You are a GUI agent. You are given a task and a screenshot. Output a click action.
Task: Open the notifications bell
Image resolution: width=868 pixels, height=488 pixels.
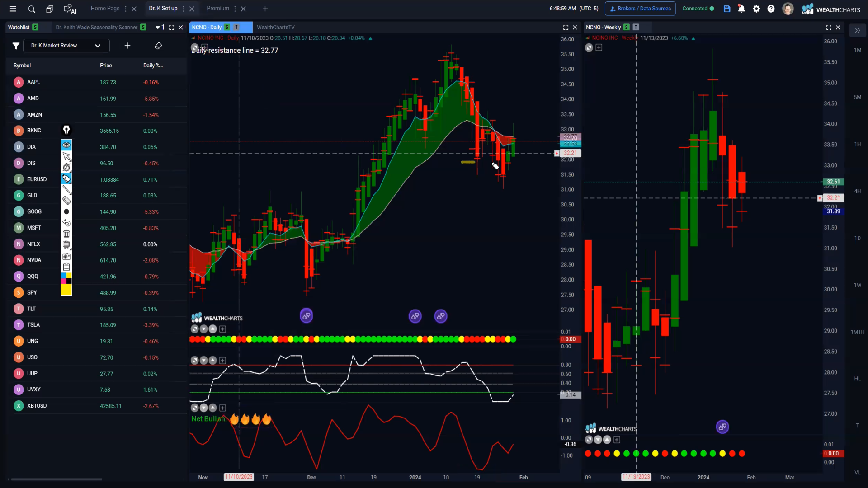pos(741,9)
